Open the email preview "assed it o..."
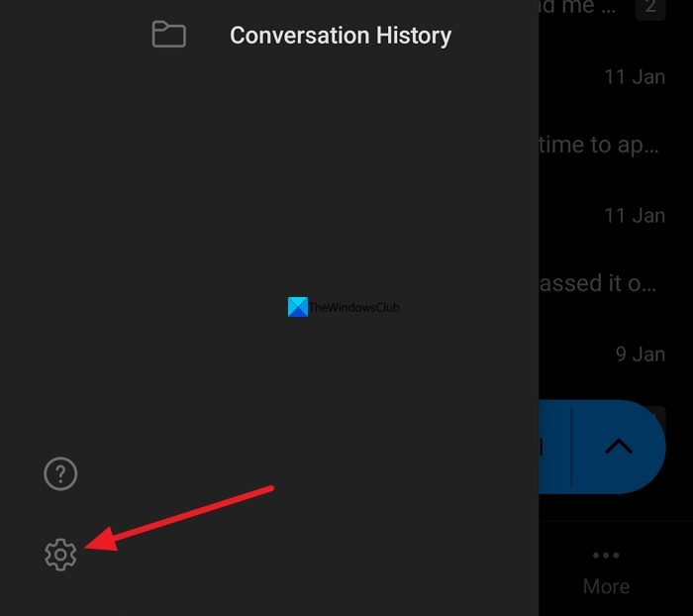Screen dimensions: 693x616 pos(600,283)
